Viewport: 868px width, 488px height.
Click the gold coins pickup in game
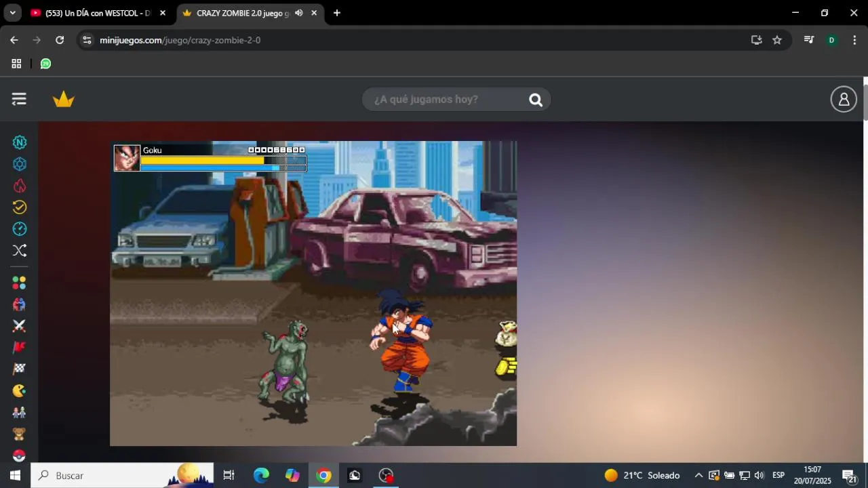(x=507, y=367)
